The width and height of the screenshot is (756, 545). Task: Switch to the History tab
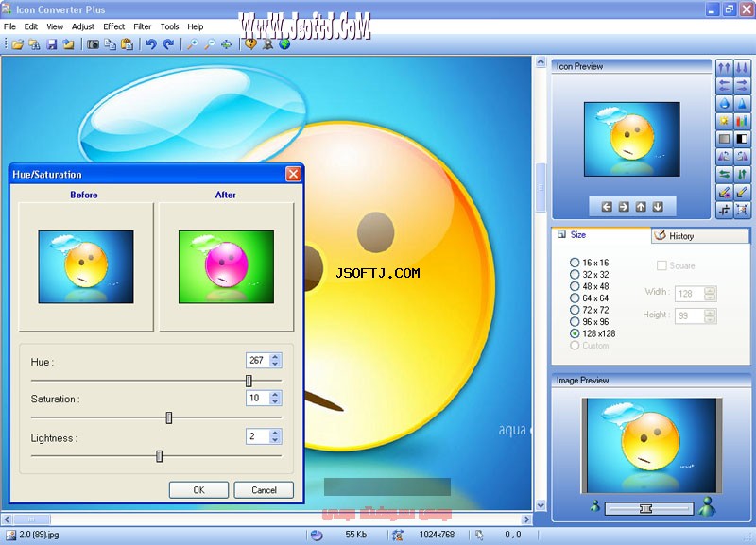tap(700, 235)
